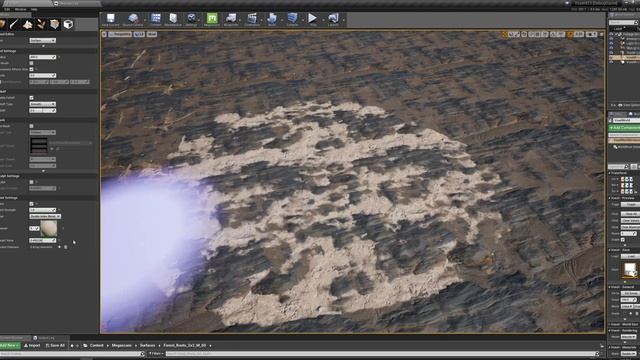Click Save All in the Content Browser
The height and width of the screenshot is (360, 640).
tap(55, 345)
